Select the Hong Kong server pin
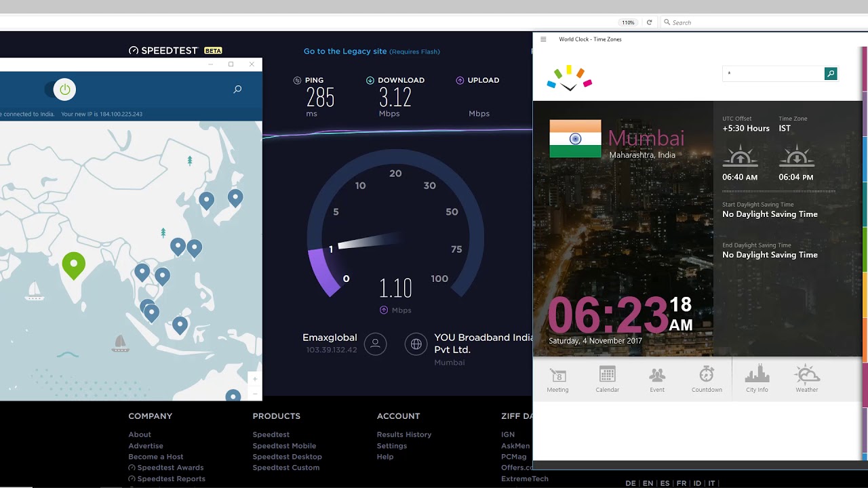868x488 pixels. pos(178,247)
